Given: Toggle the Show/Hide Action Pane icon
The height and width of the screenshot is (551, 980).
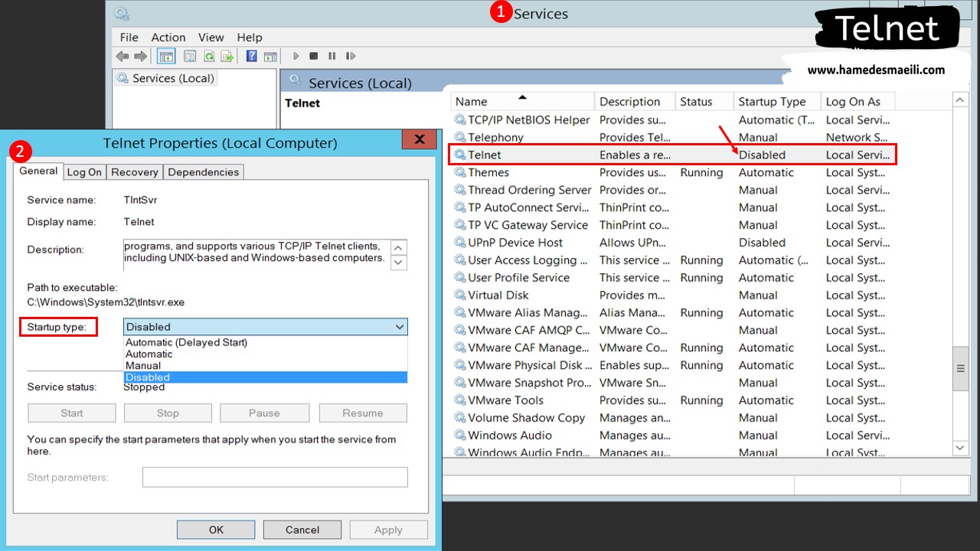Looking at the screenshot, I should point(270,56).
